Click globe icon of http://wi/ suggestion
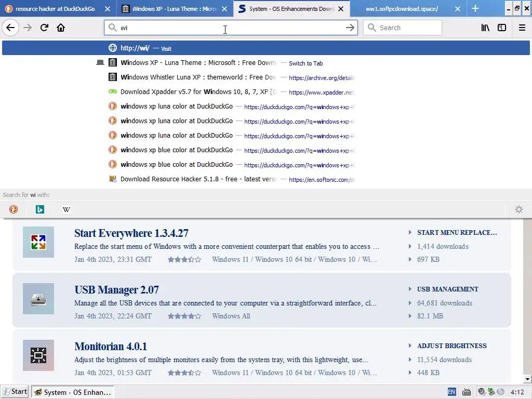 click(112, 48)
